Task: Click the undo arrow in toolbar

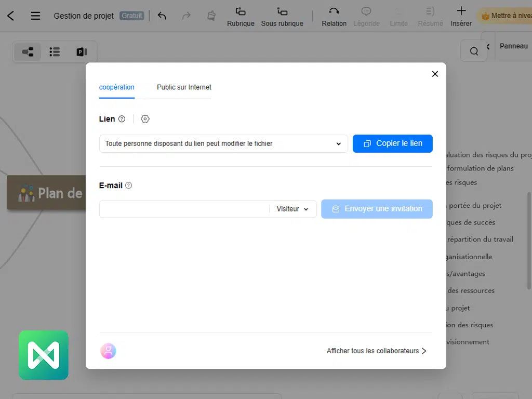Action: 162,16
